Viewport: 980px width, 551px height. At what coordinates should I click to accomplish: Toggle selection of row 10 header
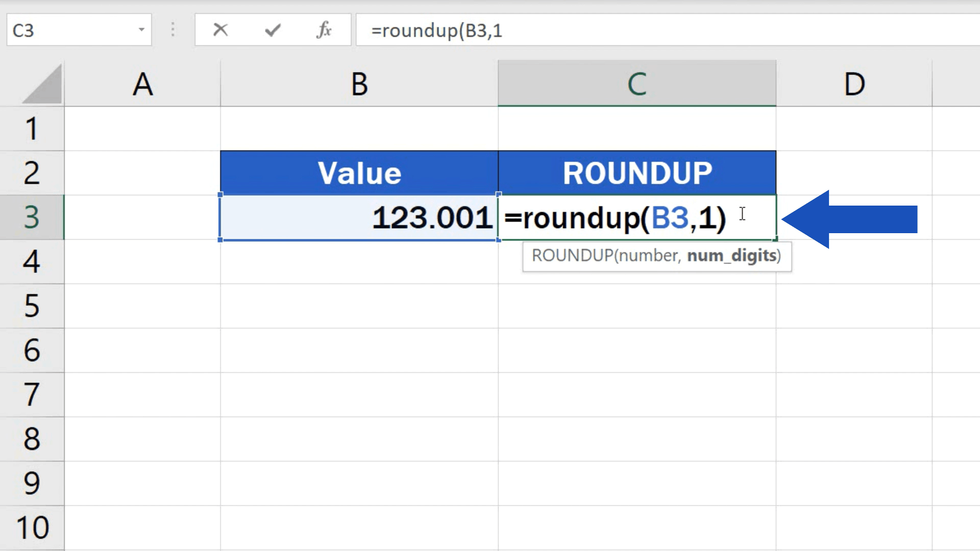coord(32,527)
